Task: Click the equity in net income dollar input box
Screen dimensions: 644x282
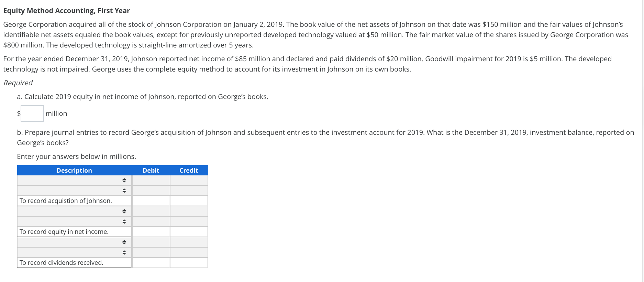Action: point(32,113)
